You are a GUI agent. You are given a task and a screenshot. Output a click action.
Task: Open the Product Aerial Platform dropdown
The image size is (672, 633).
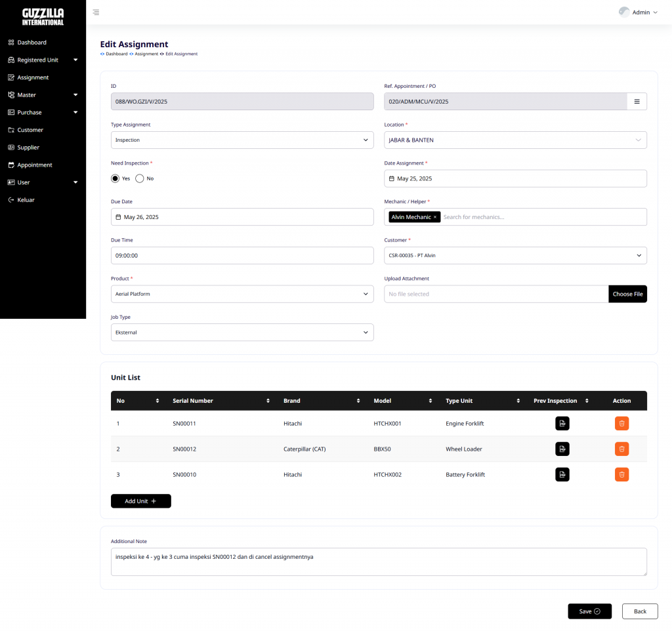[242, 294]
